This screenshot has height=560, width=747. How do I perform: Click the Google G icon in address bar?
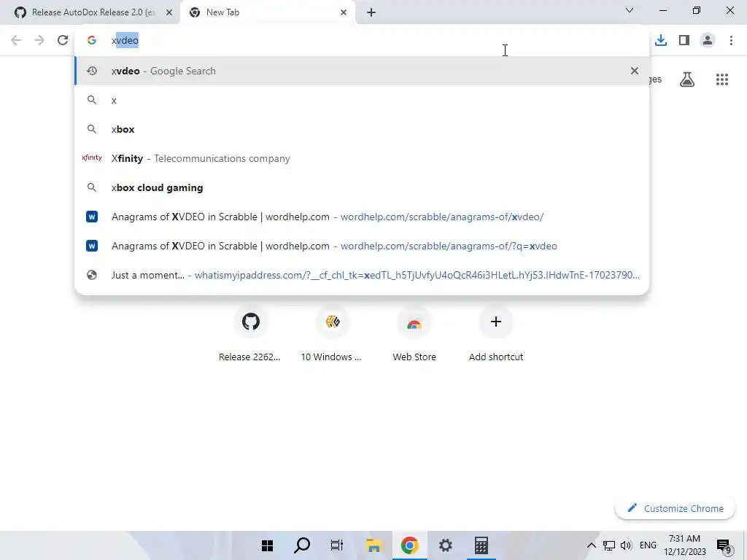click(x=91, y=41)
